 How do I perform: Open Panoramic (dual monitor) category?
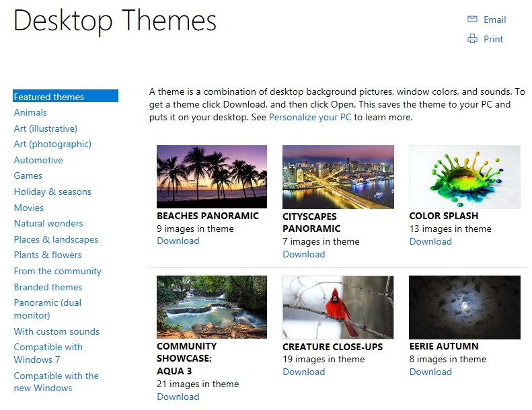click(48, 309)
